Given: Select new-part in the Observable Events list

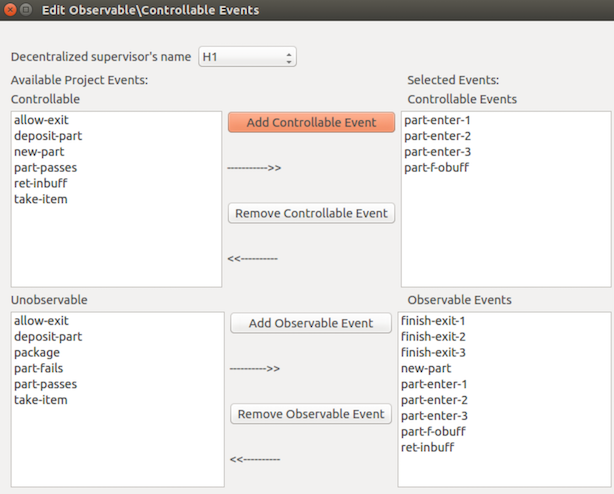Looking at the screenshot, I should 426,368.
